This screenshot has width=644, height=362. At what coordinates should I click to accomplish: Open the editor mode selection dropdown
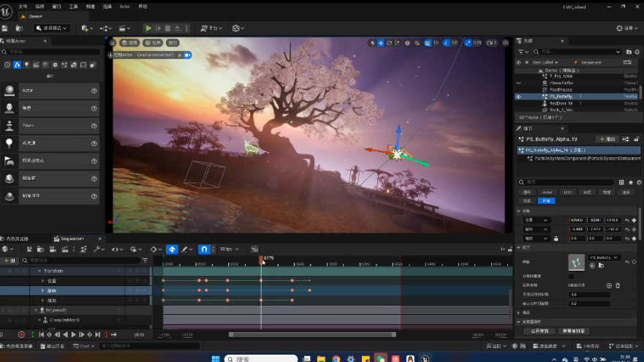(51, 29)
